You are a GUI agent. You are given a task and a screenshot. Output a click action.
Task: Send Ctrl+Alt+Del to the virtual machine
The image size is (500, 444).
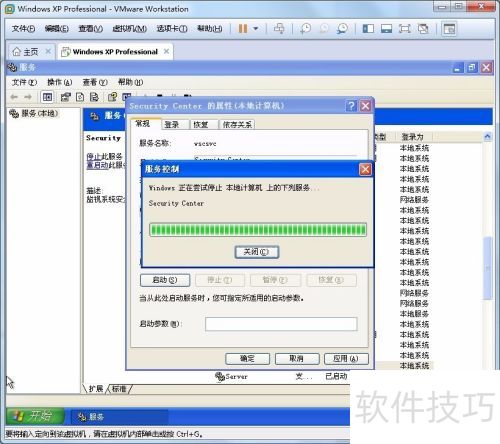point(279,29)
